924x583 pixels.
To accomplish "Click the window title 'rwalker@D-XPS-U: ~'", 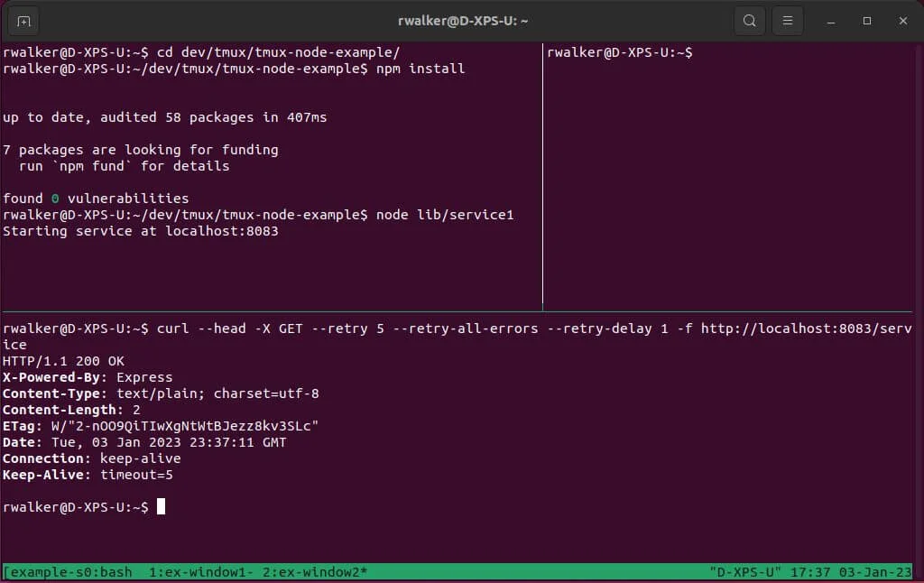I will point(463,21).
